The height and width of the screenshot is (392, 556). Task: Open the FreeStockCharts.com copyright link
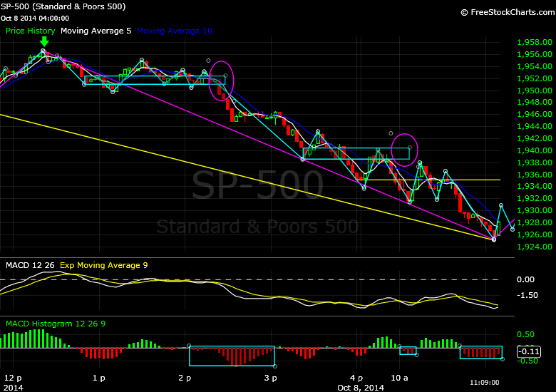[506, 12]
